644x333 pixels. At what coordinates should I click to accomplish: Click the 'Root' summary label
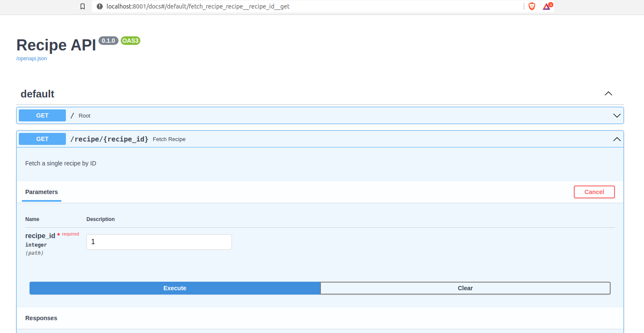click(84, 116)
